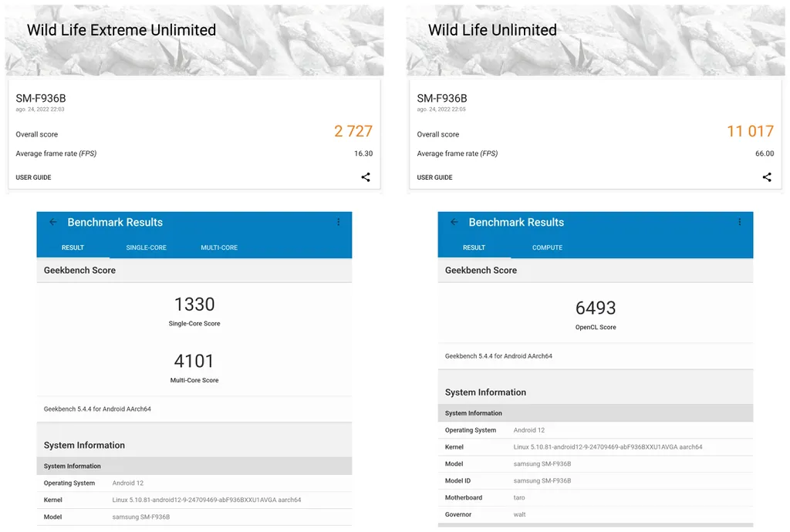The image size is (790, 532).
Task: Open USER GUIDE under the 16.30 FPS result
Action: pos(34,177)
